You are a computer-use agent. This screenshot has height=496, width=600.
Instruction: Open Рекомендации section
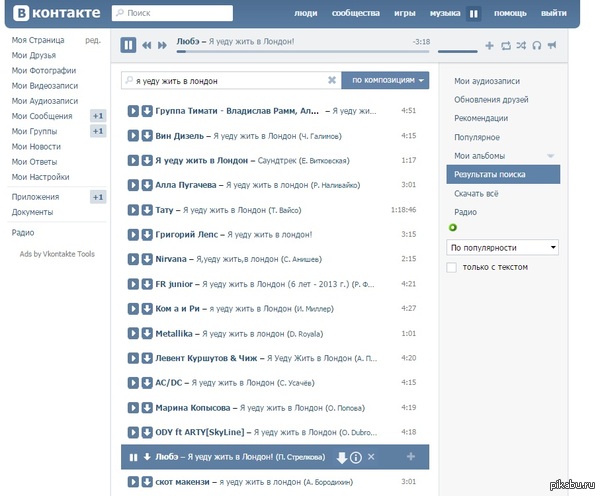click(x=481, y=118)
